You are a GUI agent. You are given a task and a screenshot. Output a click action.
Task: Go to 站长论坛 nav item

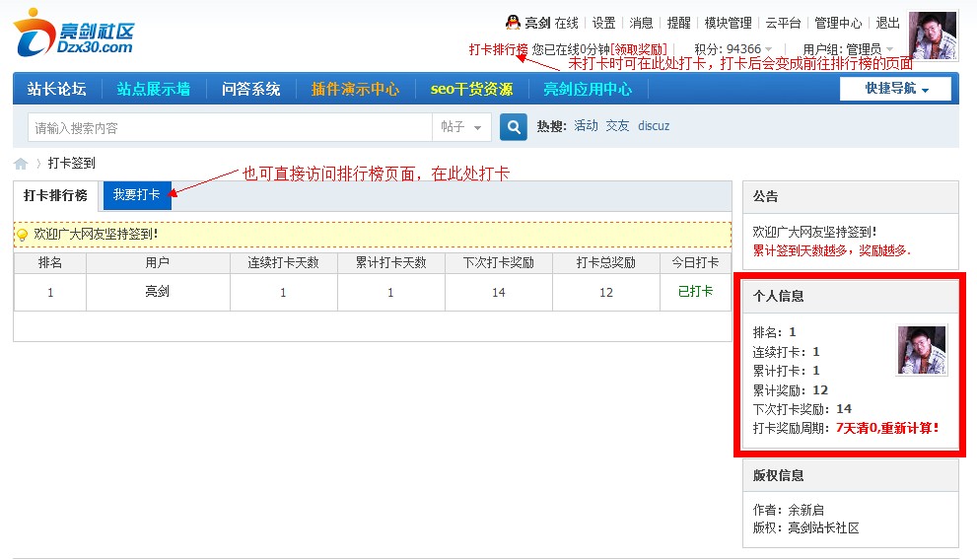tap(57, 89)
